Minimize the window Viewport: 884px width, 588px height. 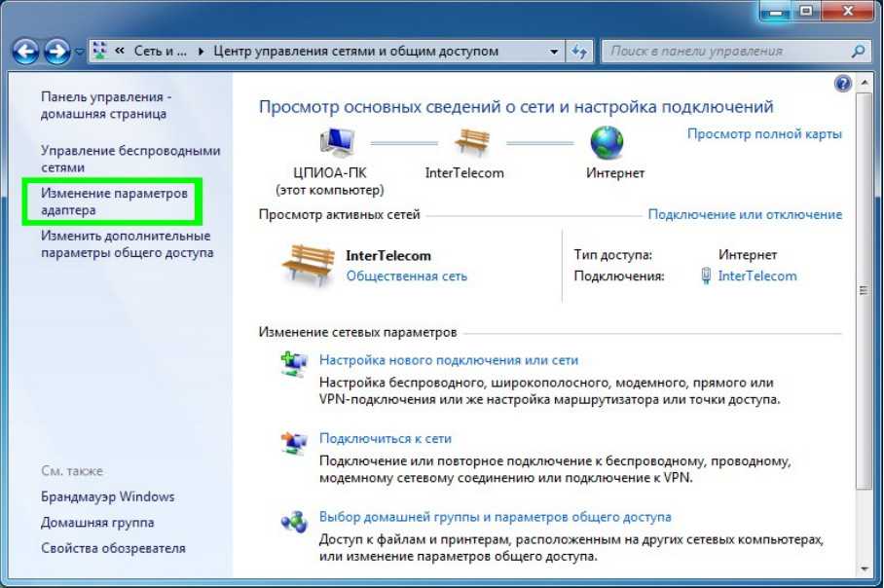(x=776, y=11)
